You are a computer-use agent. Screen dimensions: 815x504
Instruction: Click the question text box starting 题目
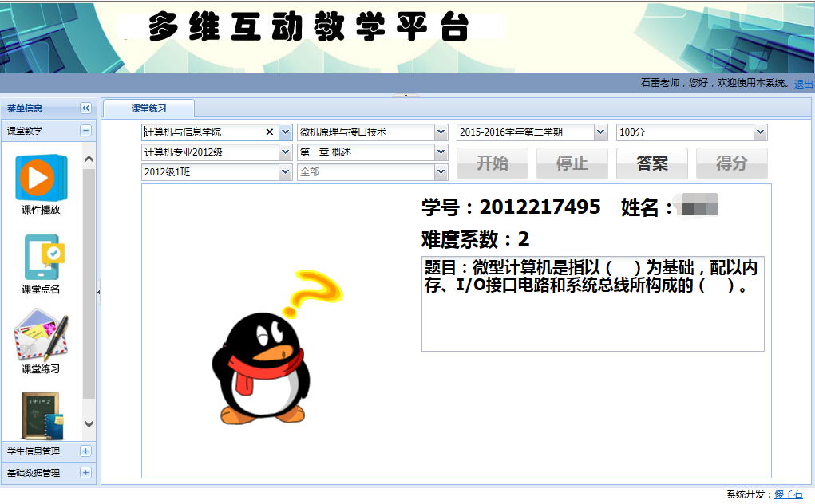pos(592,304)
